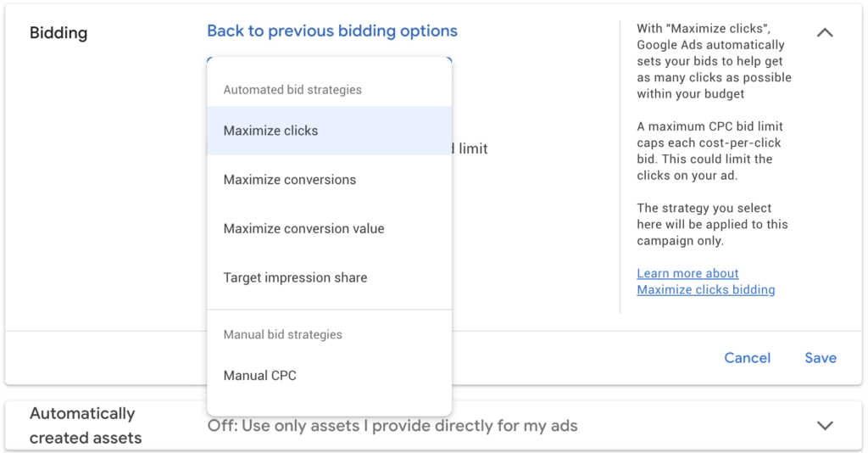Expand the Automatically created assets chevron
The height and width of the screenshot is (453, 868).
point(824,425)
